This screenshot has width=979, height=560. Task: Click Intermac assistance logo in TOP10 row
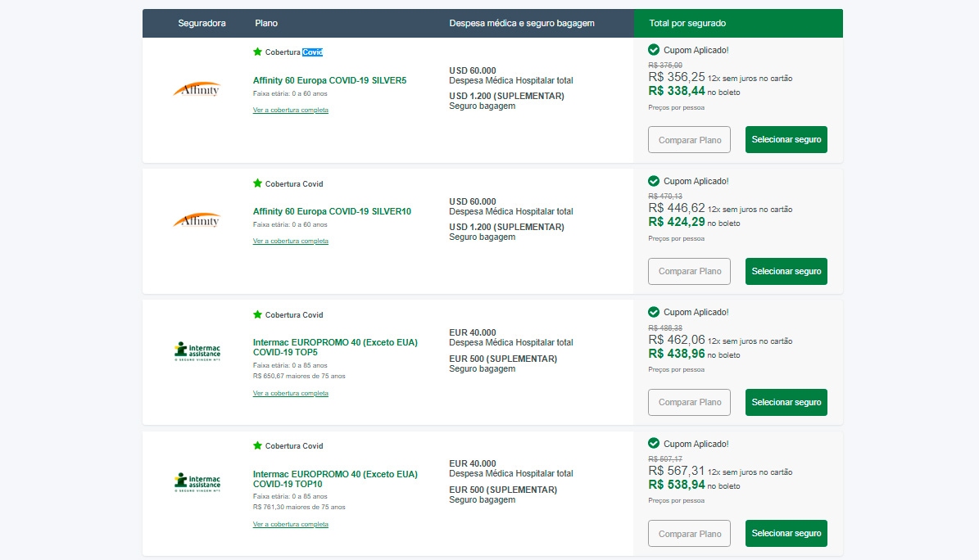(197, 482)
